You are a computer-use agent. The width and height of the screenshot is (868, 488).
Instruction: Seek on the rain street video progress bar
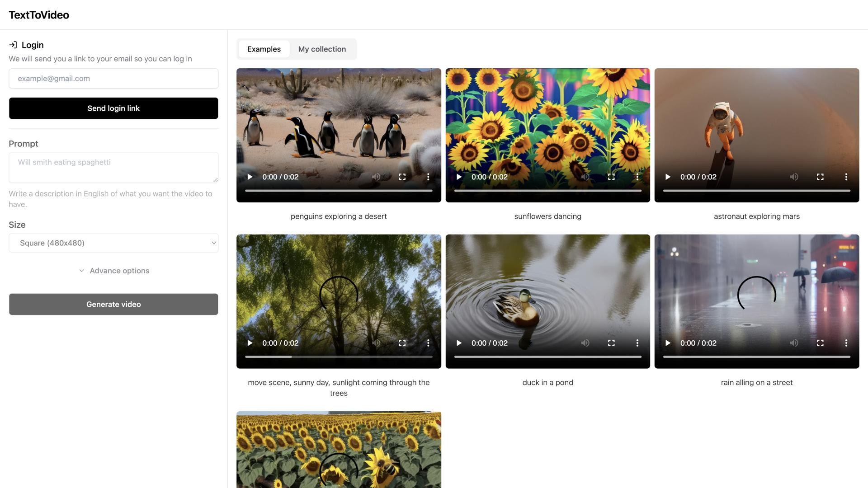tap(757, 357)
